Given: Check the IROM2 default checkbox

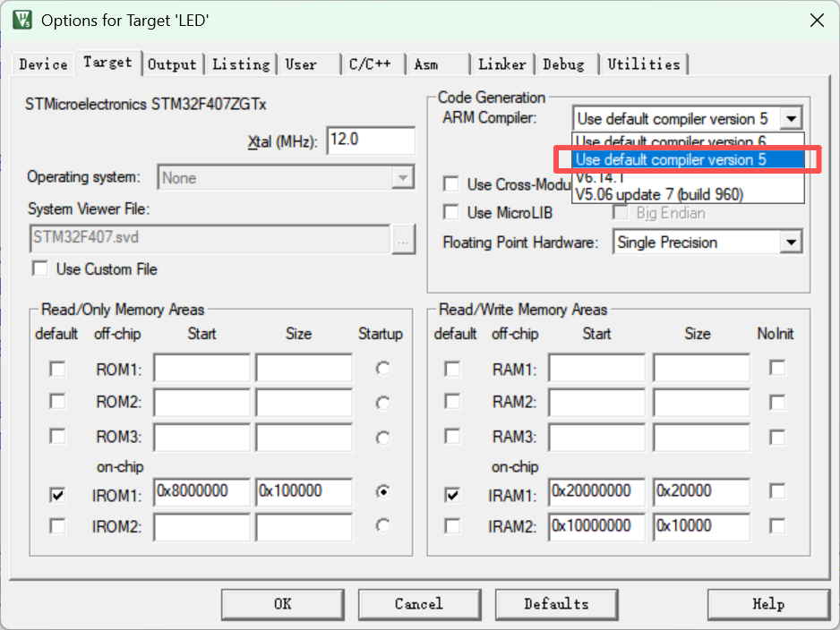Looking at the screenshot, I should pos(57,526).
